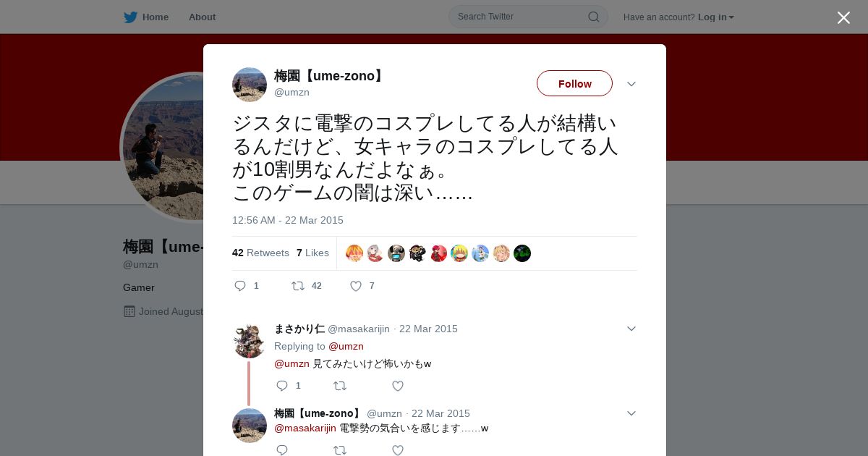Retweet the main tweet with 42 retweets

[x=298, y=286]
